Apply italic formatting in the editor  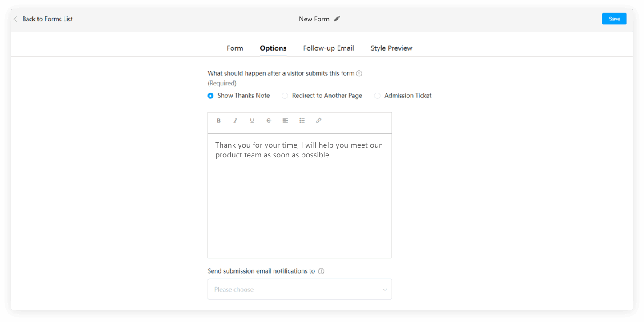click(235, 121)
